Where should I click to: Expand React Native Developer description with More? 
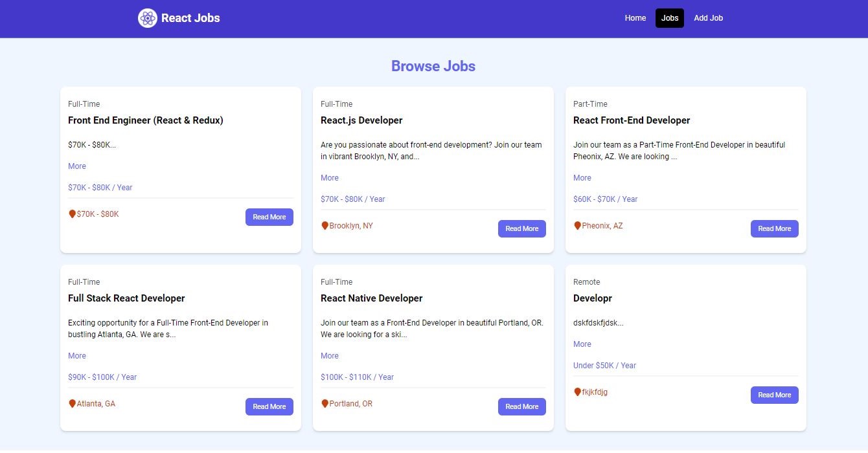point(330,356)
